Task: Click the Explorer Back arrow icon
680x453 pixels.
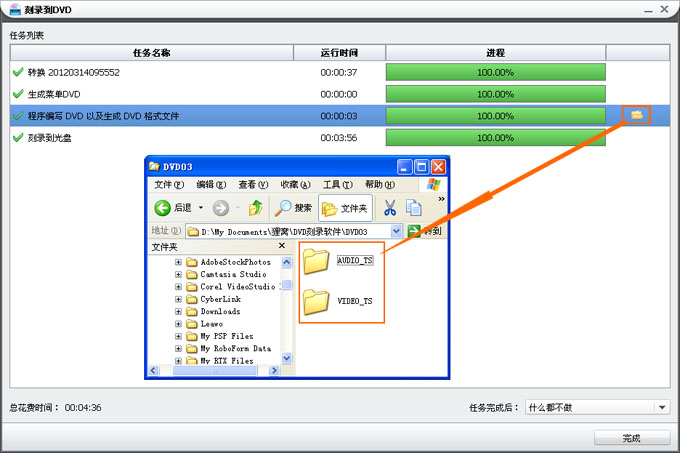Action: (x=163, y=208)
